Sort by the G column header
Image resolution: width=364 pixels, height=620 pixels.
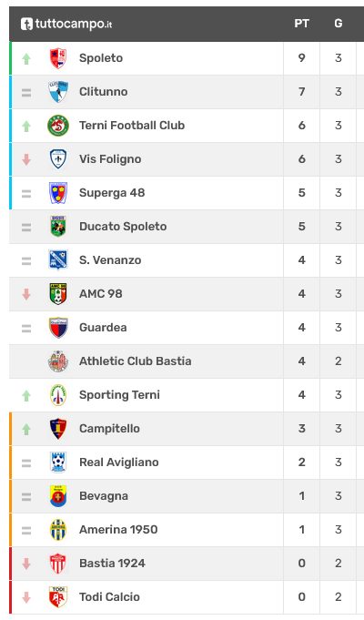339,24
